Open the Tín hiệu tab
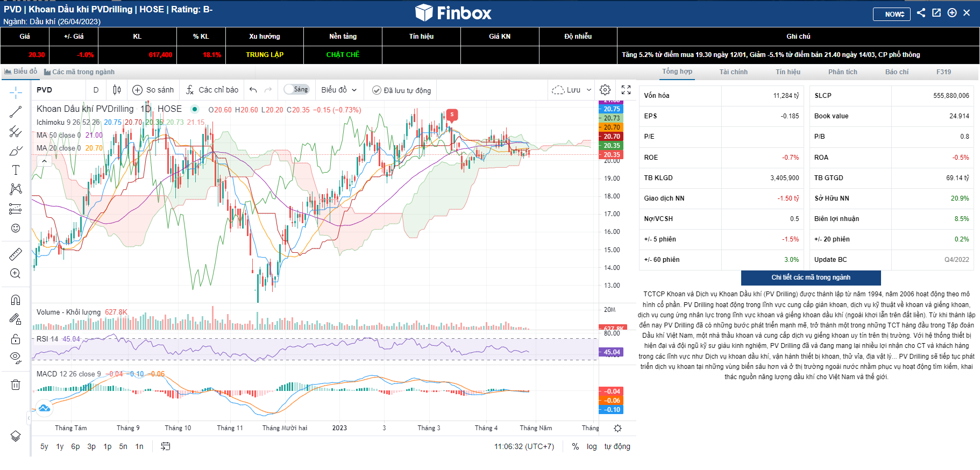 pyautogui.click(x=788, y=72)
